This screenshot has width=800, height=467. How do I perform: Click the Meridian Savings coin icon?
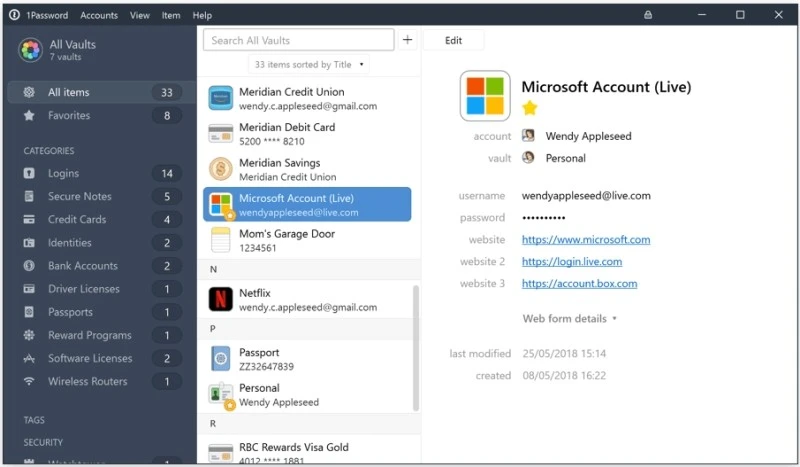pyautogui.click(x=221, y=169)
